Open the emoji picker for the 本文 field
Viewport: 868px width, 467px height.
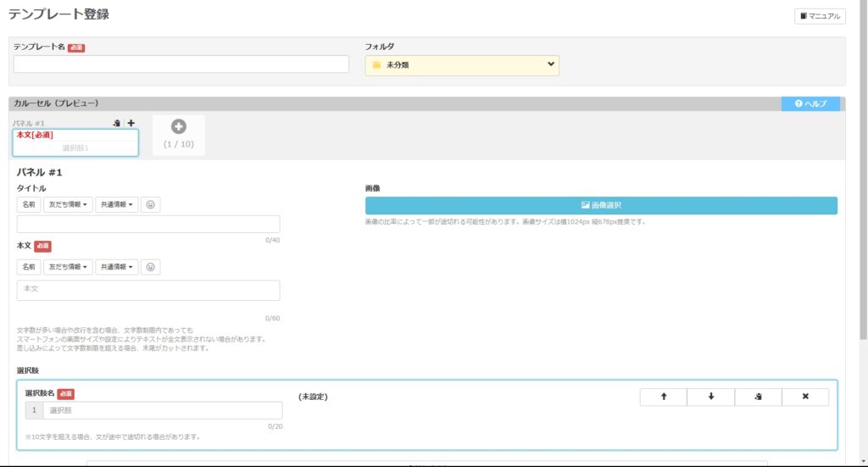coord(151,267)
